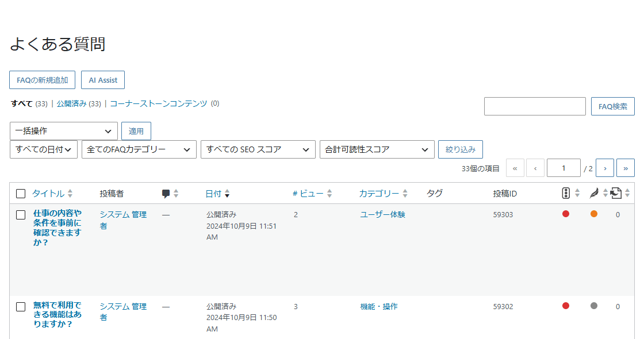Click author システム管理者 in row 59302
Screen dimensions: 644x339
point(123,312)
